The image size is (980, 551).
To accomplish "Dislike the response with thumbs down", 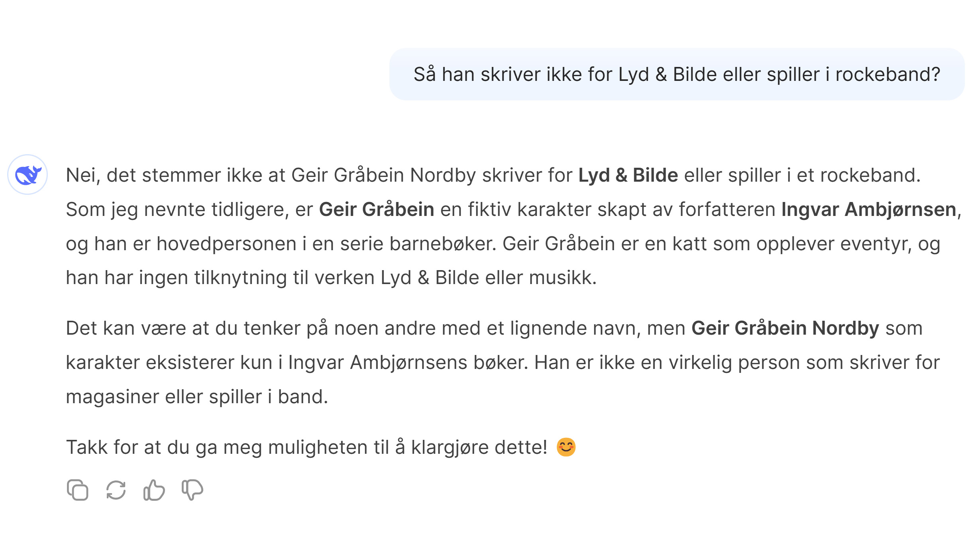I will pos(192,490).
